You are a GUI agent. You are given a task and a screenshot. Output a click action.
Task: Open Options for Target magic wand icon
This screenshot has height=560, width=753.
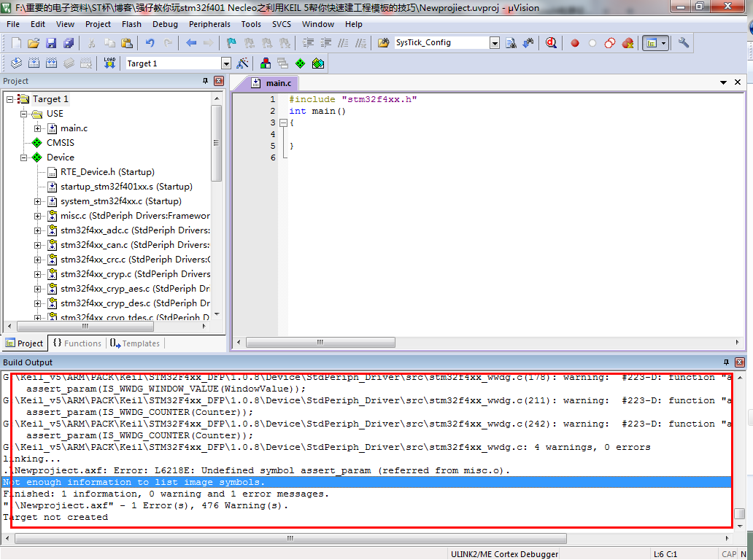[243, 63]
